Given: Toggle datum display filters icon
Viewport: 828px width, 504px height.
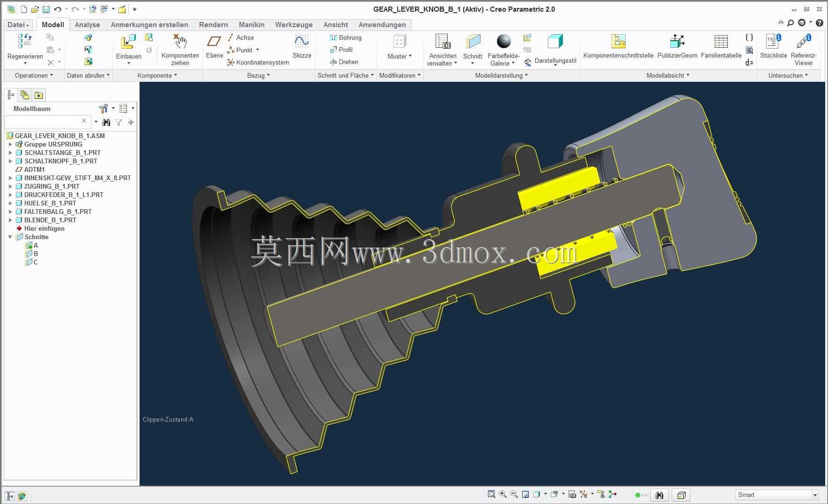Looking at the screenshot, I should tap(584, 494).
